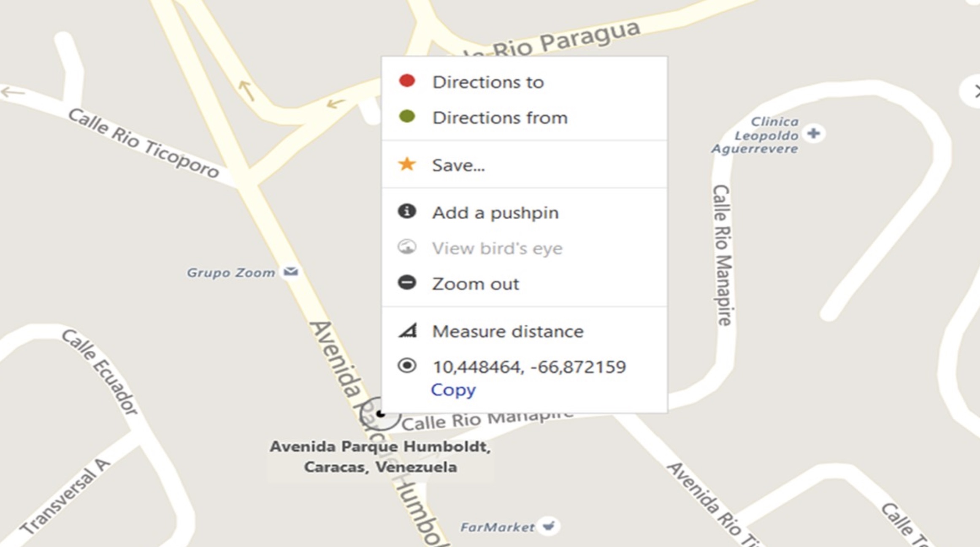The width and height of the screenshot is (980, 547).
Task: Select Zoom out menu entry
Action: click(475, 284)
